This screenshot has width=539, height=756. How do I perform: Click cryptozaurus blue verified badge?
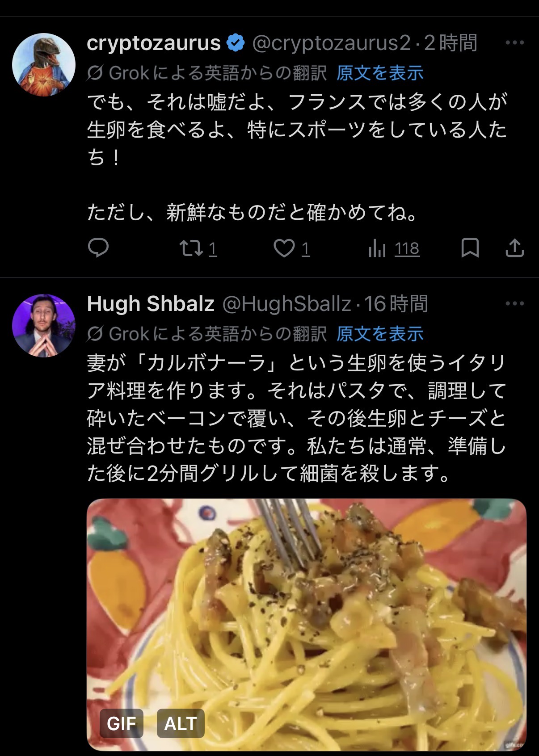(236, 43)
